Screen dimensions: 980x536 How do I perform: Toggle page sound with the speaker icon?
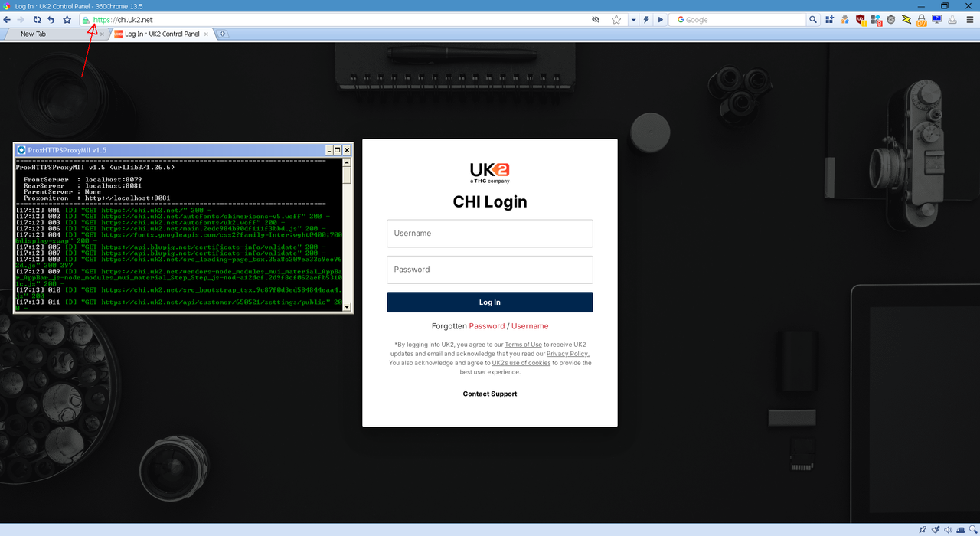pyautogui.click(x=949, y=529)
